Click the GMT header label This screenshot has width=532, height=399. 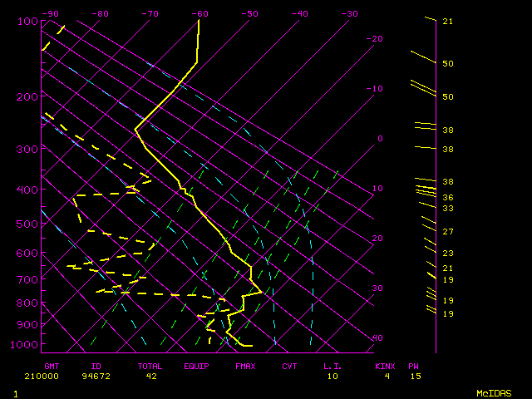coord(52,366)
